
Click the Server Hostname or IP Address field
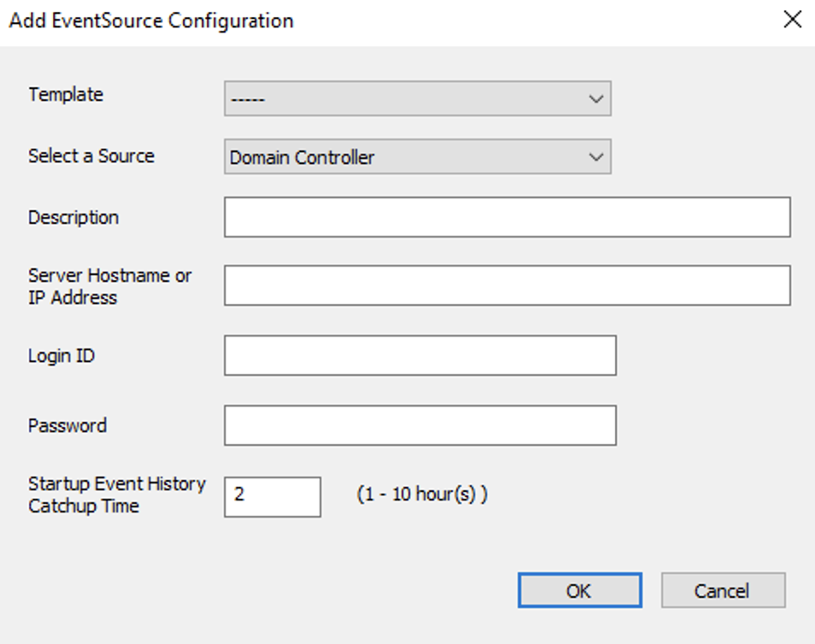pos(507,285)
